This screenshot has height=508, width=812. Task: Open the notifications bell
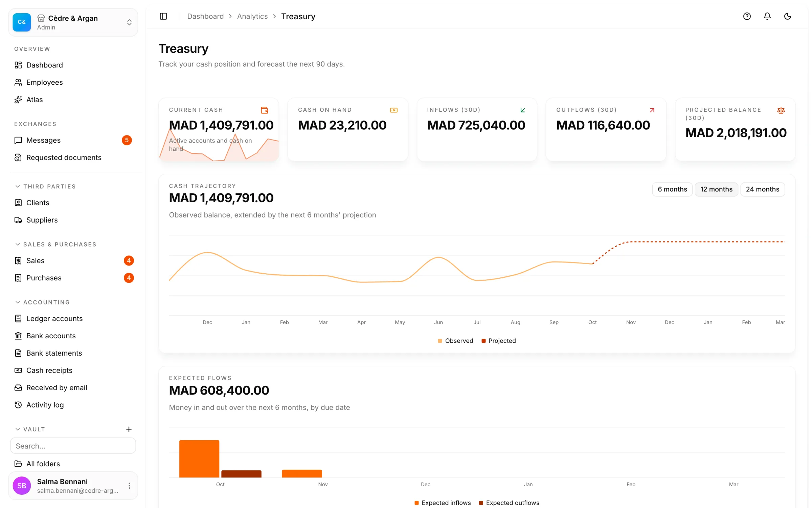(x=767, y=16)
